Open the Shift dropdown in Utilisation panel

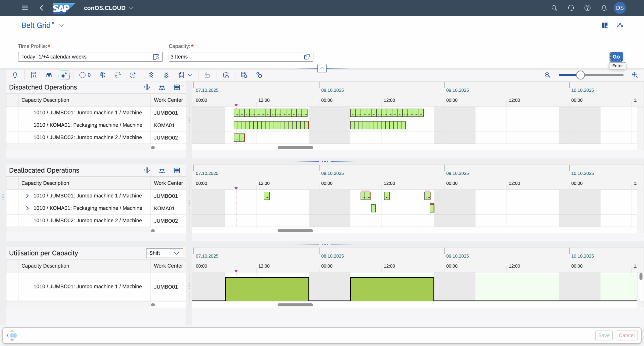[165, 253]
